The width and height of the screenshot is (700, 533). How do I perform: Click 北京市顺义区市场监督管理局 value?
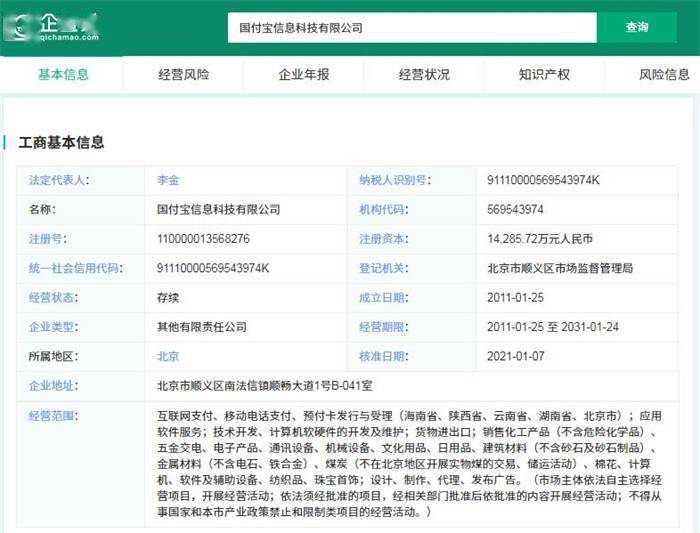tap(560, 268)
